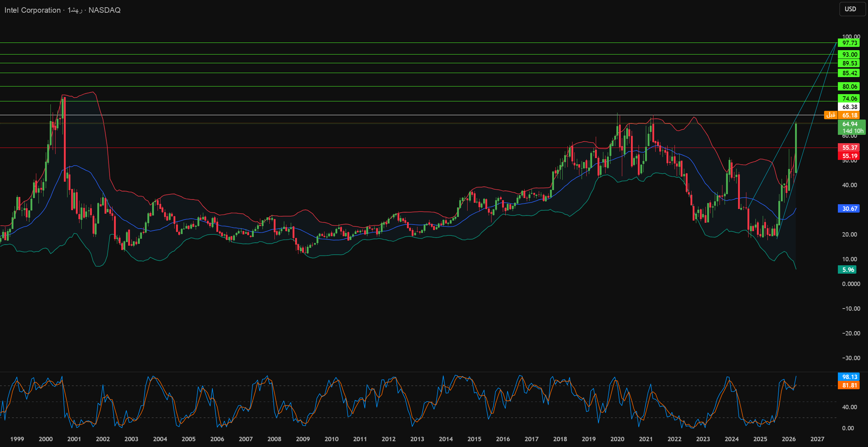Click the red 55.19 price tag
Image resolution: width=868 pixels, height=447 pixels.
(849, 156)
